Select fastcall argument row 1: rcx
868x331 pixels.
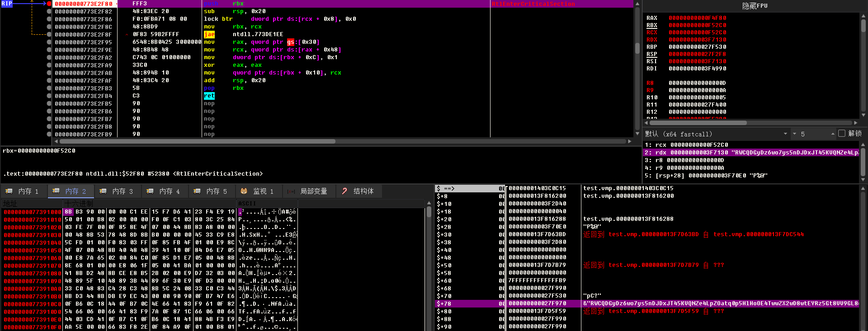751,145
